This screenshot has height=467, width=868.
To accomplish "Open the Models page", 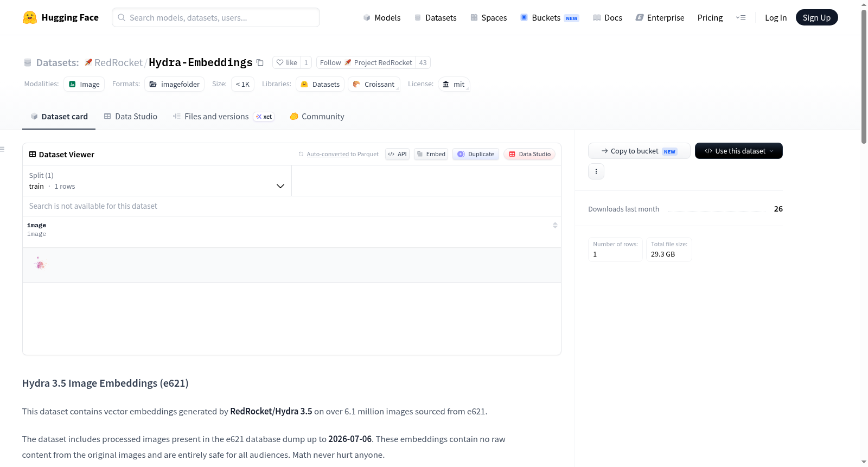I will (382, 17).
